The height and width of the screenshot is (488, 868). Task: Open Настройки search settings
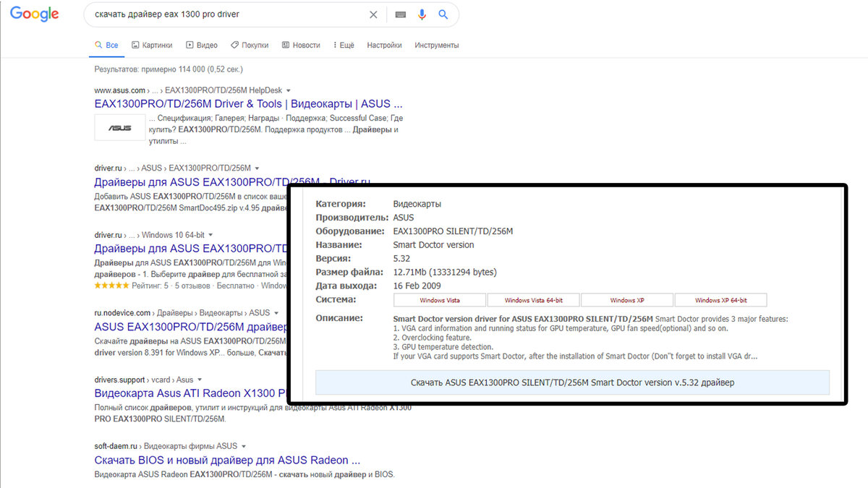pyautogui.click(x=384, y=45)
